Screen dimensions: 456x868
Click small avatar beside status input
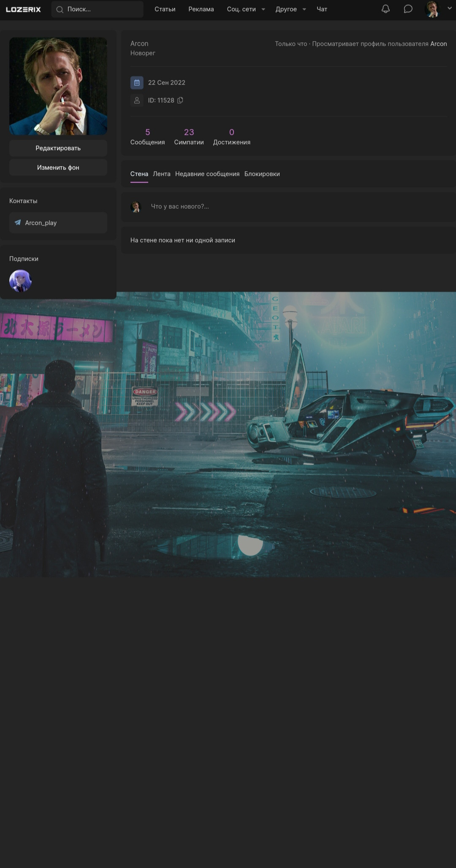point(136,207)
